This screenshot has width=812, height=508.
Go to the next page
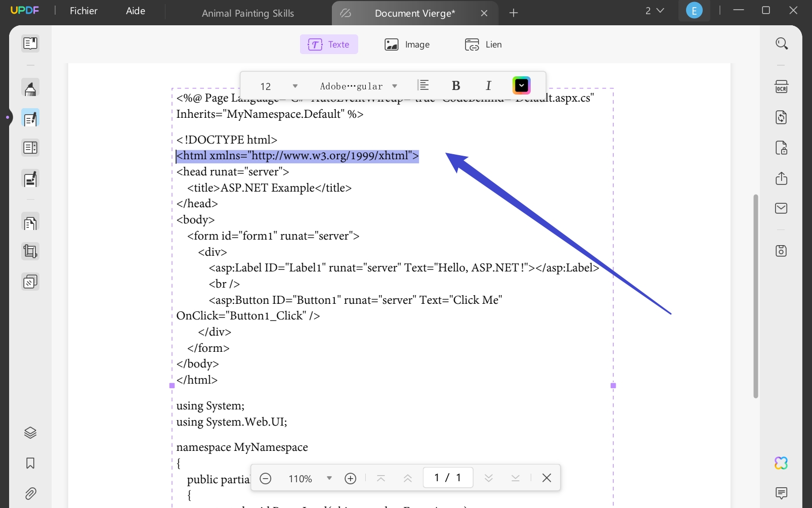click(x=489, y=478)
